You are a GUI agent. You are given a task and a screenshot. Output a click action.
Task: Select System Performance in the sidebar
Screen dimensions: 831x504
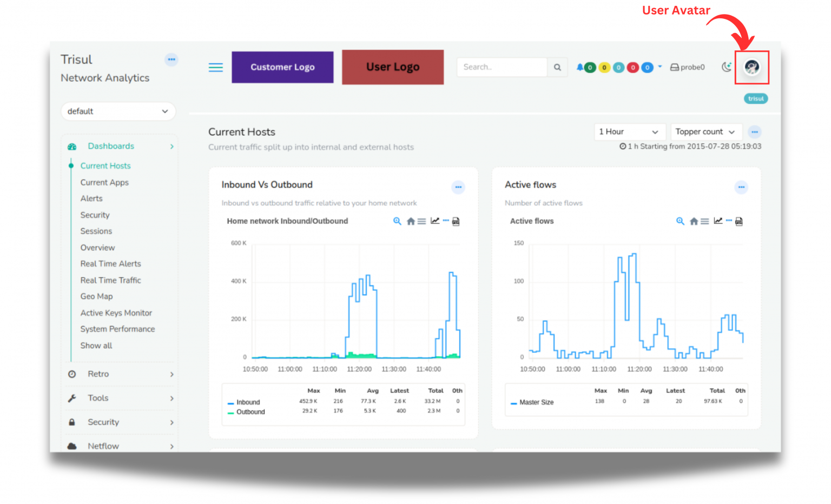click(x=117, y=329)
